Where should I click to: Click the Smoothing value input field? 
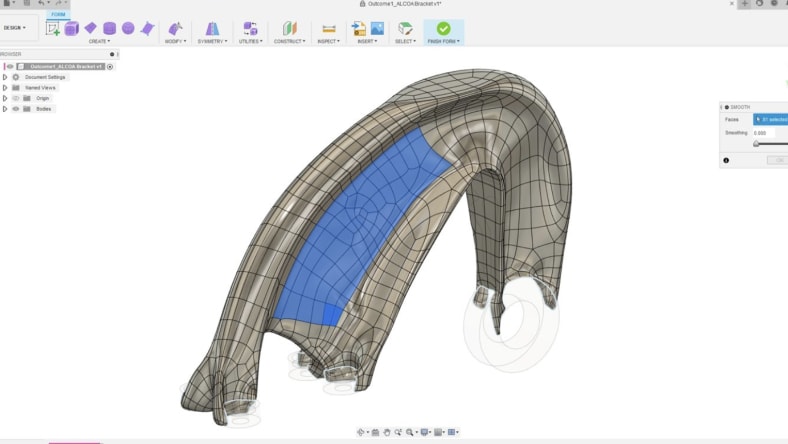click(764, 133)
